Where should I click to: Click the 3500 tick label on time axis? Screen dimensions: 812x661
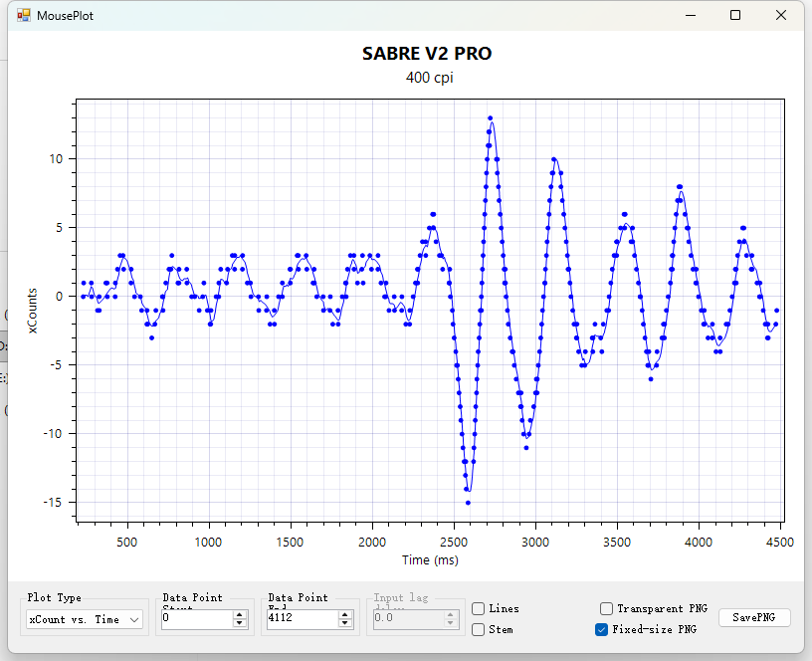point(617,543)
